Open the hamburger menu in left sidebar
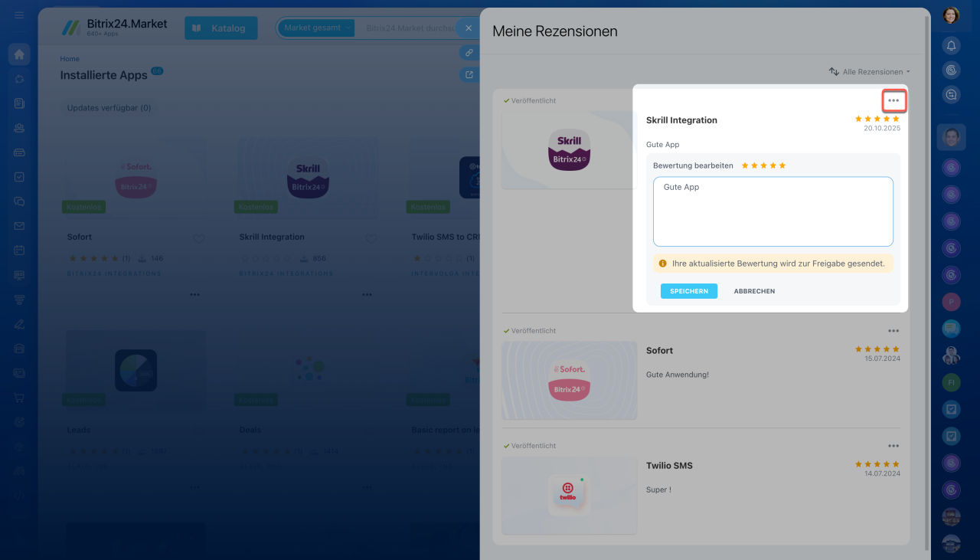The image size is (980, 560). point(19,15)
